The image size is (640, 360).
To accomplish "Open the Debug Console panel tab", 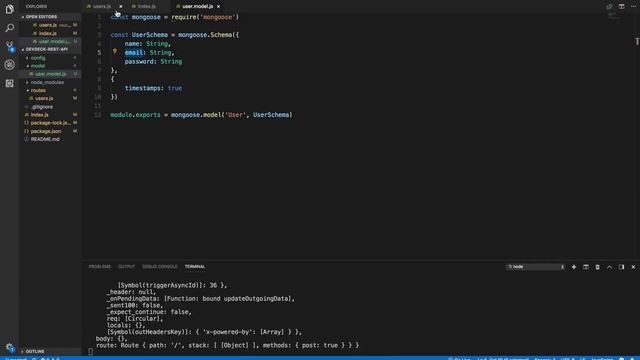I will pos(160,267).
